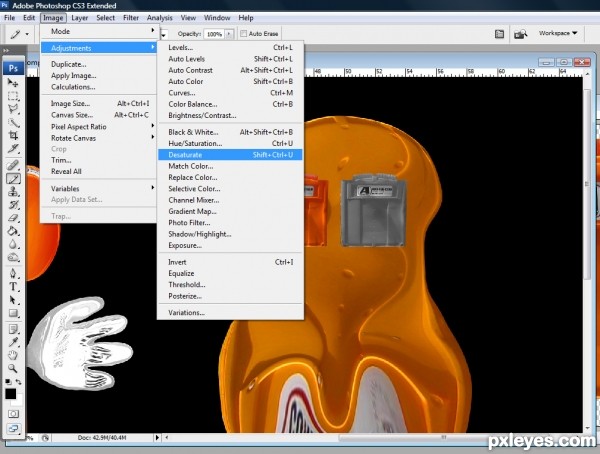The image size is (600, 454).
Task: Select the History Brush tool
Action: coord(13,205)
